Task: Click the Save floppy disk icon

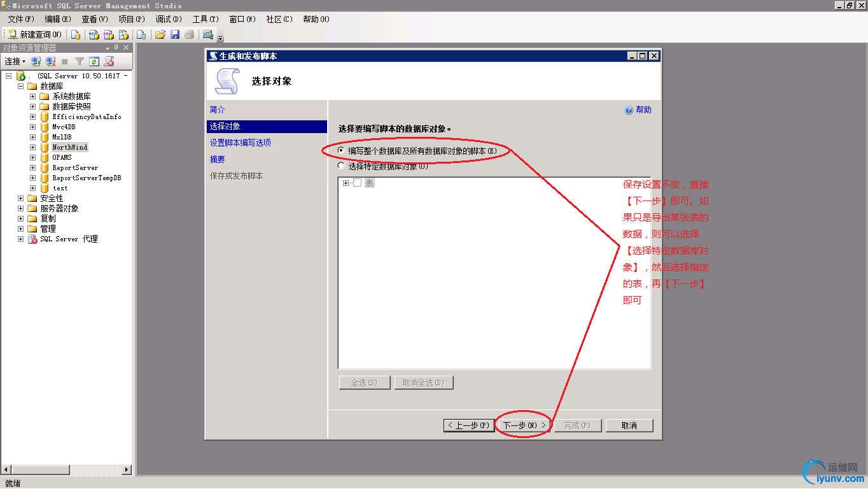Action: coord(175,34)
